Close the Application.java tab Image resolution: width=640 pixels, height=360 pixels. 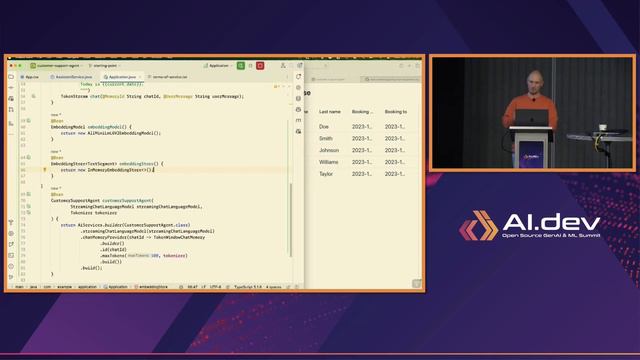coord(140,77)
